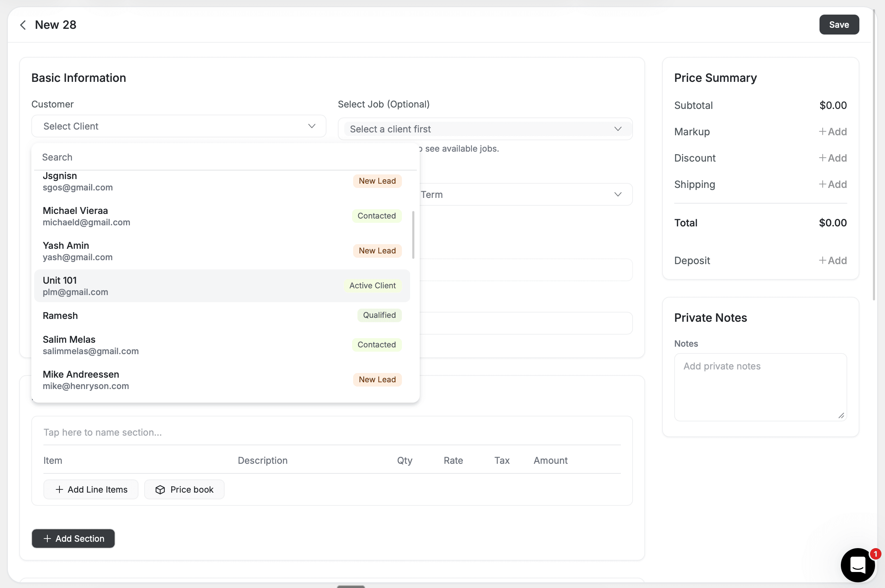The height and width of the screenshot is (588, 885).
Task: Open the support chat bubble
Action: [x=858, y=565]
